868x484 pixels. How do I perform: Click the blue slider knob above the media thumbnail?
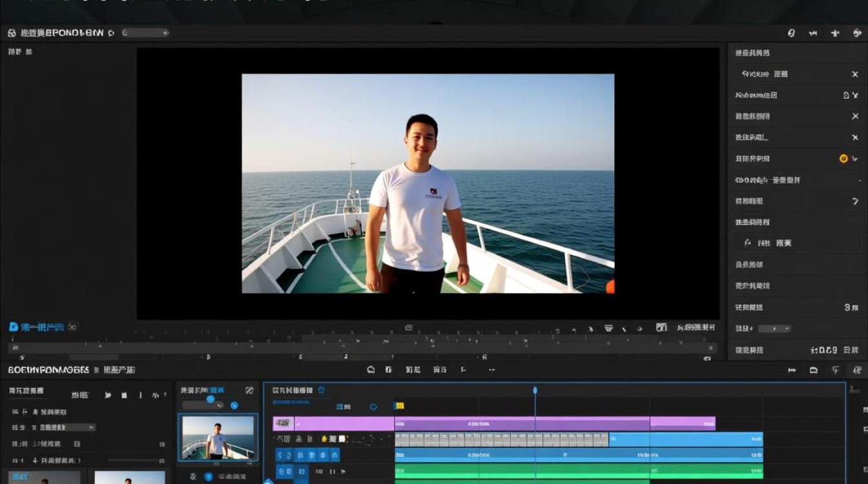tap(210, 399)
